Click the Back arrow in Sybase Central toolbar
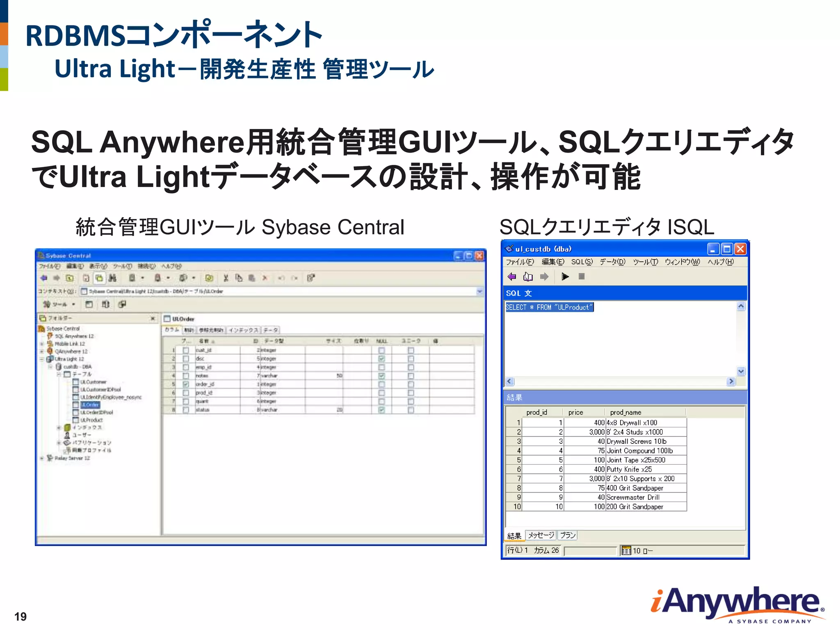The height and width of the screenshot is (630, 840). 43,278
